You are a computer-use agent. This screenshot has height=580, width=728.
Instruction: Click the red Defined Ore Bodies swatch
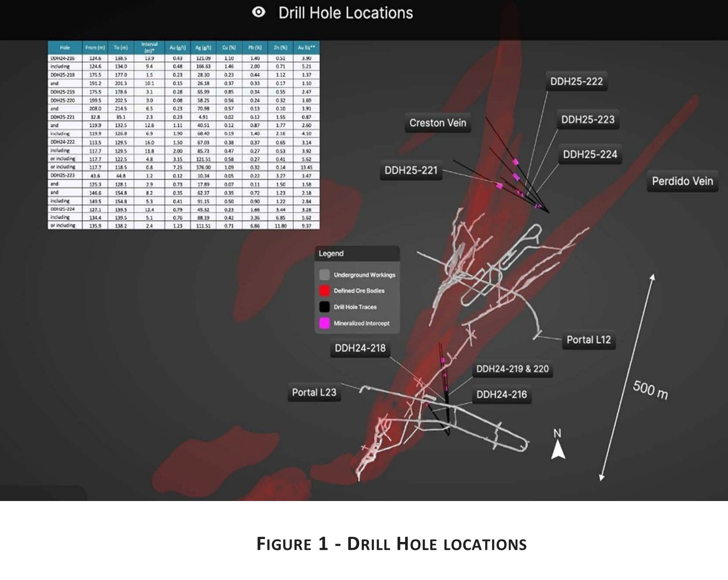click(325, 291)
